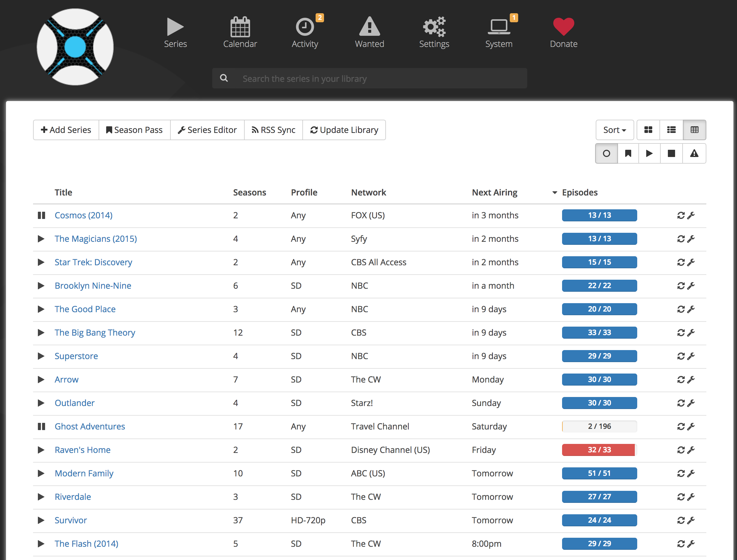Viewport: 737px width, 560px height.
Task: Focus the library search field
Action: [x=380, y=79]
